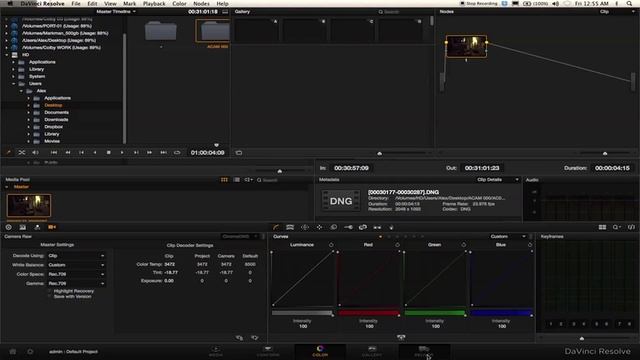The height and width of the screenshot is (360, 640).
Task: Switch media pool to thumbnail grid view
Action: pyautogui.click(x=224, y=180)
